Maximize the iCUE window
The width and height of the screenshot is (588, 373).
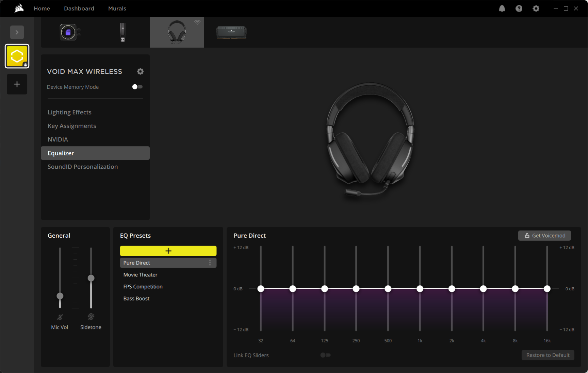tap(566, 9)
